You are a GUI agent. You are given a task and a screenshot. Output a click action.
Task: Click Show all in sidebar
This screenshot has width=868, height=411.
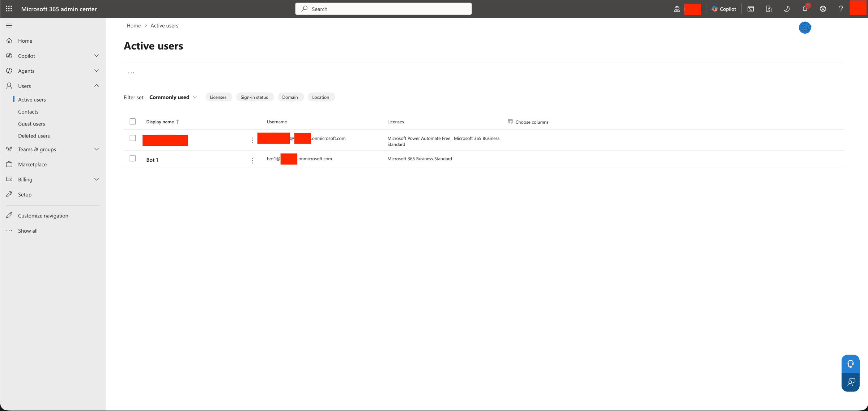coord(28,230)
